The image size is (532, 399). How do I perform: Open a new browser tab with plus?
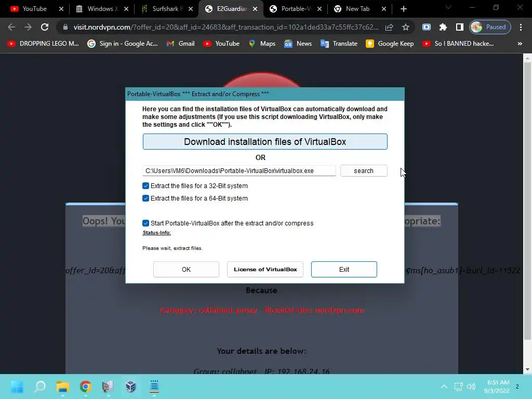click(x=403, y=9)
